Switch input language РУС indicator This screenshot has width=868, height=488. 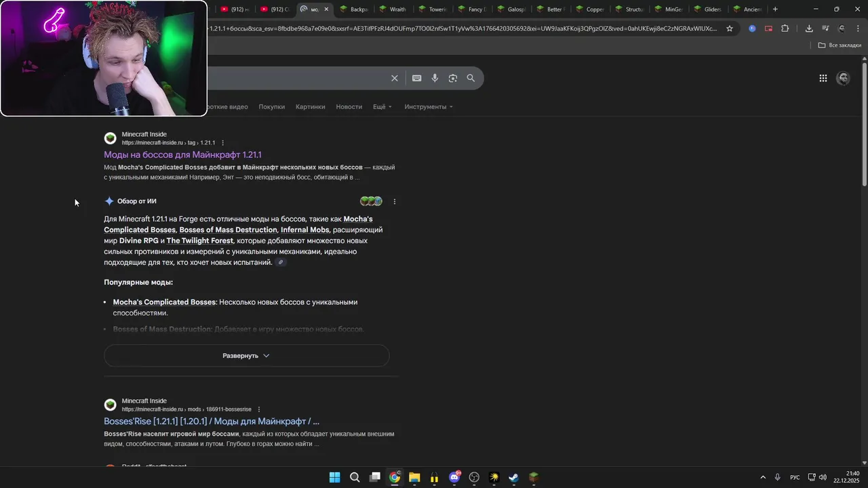(795, 477)
